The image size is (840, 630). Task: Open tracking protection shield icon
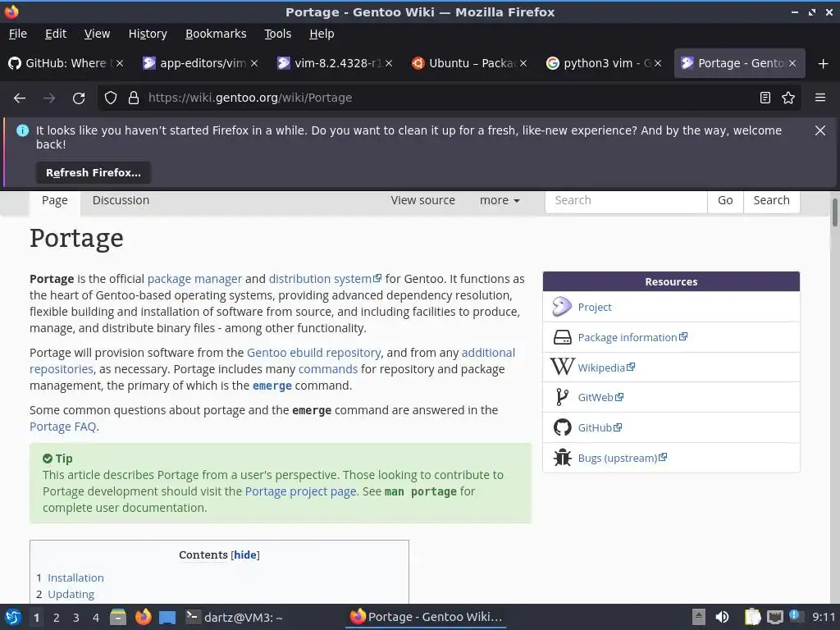(x=111, y=98)
